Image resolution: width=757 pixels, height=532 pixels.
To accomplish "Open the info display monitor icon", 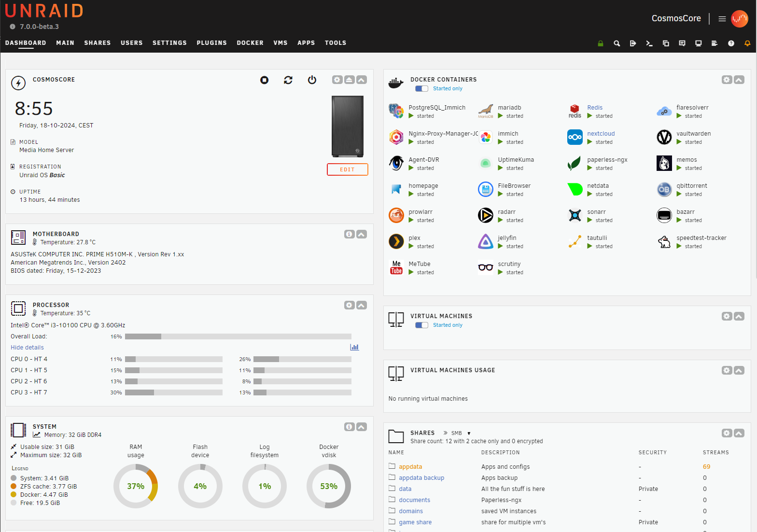I will [698, 43].
